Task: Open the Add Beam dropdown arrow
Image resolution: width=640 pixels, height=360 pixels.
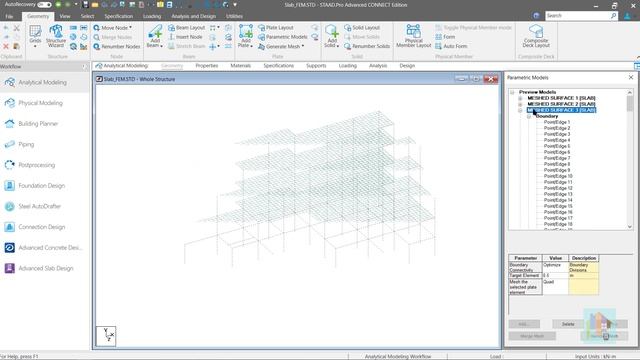Action: tap(162, 46)
